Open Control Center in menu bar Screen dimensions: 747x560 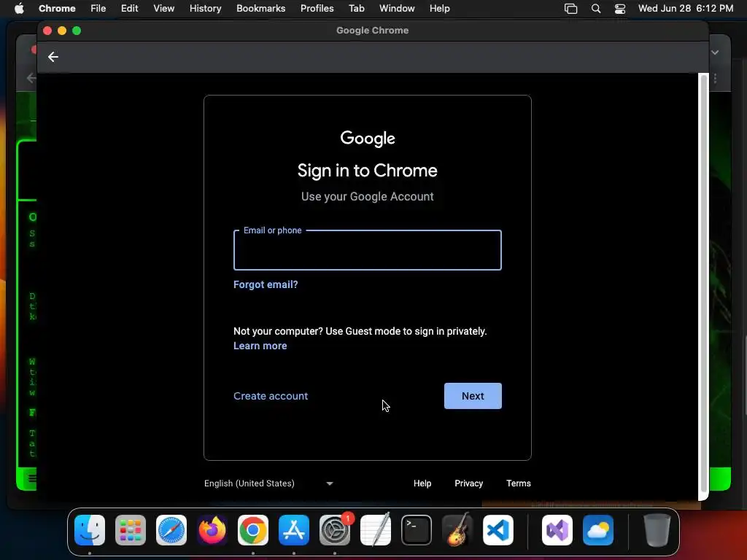tap(620, 8)
